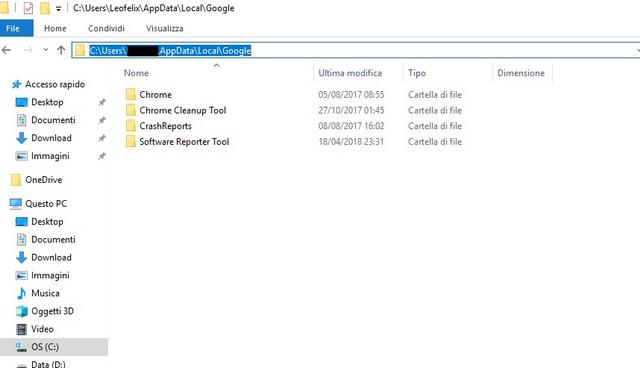The width and height of the screenshot is (640, 368).
Task: Open the Quick Access Toolbar customize dropdown
Action: (58, 9)
